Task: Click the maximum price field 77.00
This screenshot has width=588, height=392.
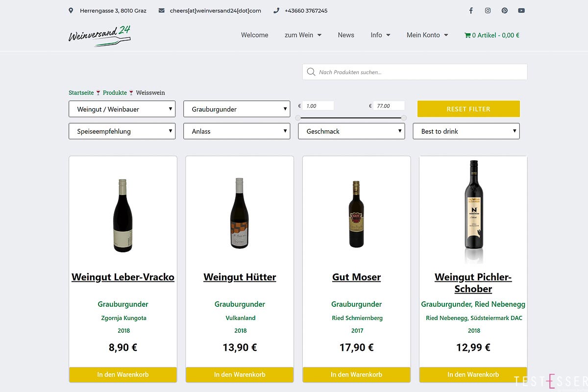Action: (x=389, y=106)
